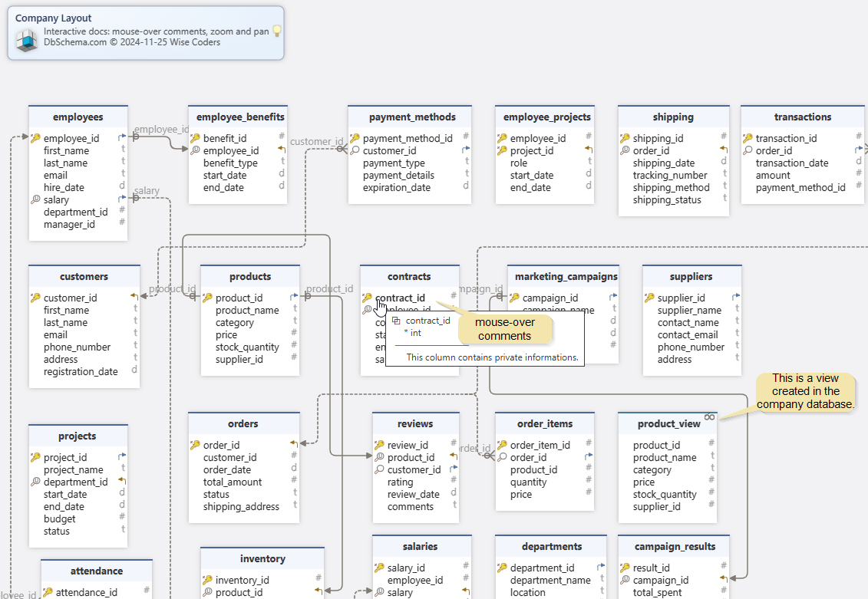Click the key icon beside inventory_id in inventory table
This screenshot has height=599, width=868.
click(207, 581)
